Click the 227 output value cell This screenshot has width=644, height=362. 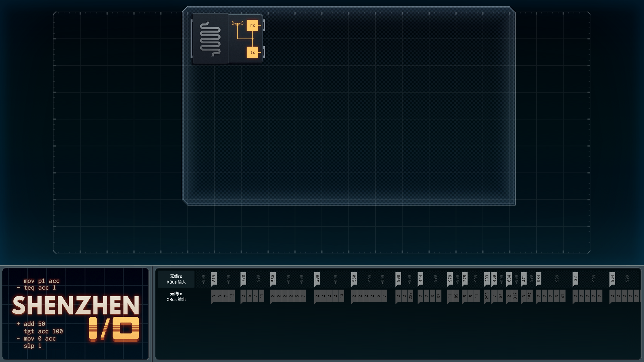tap(410, 296)
